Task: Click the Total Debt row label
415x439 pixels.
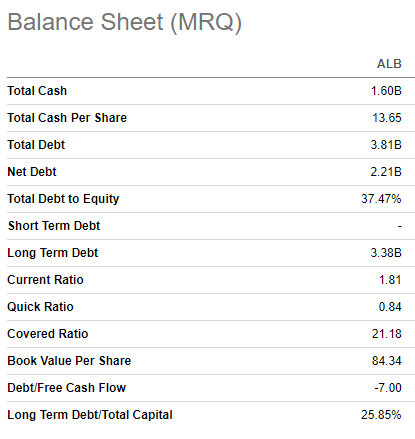Action: tap(36, 145)
